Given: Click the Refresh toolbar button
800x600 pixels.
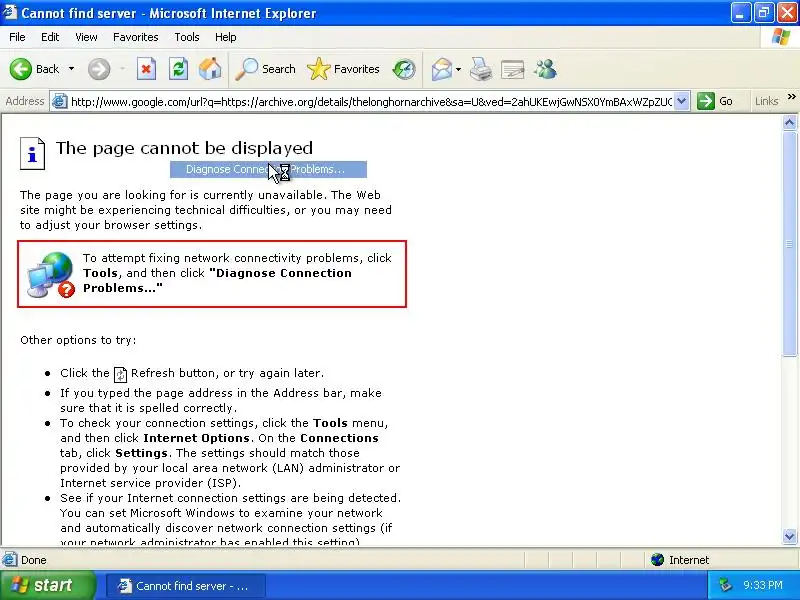Looking at the screenshot, I should (x=179, y=69).
